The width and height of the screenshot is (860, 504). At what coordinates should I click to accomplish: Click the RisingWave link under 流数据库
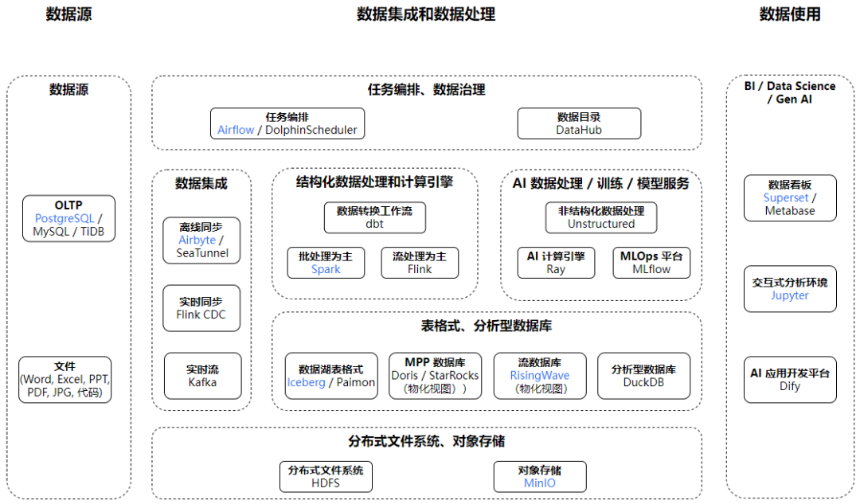point(540,376)
